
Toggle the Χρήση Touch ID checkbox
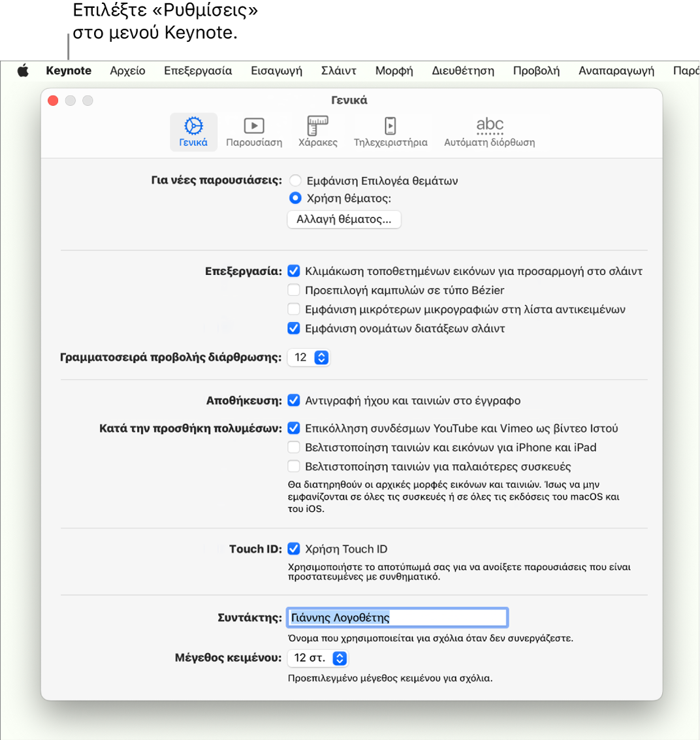pos(294,549)
